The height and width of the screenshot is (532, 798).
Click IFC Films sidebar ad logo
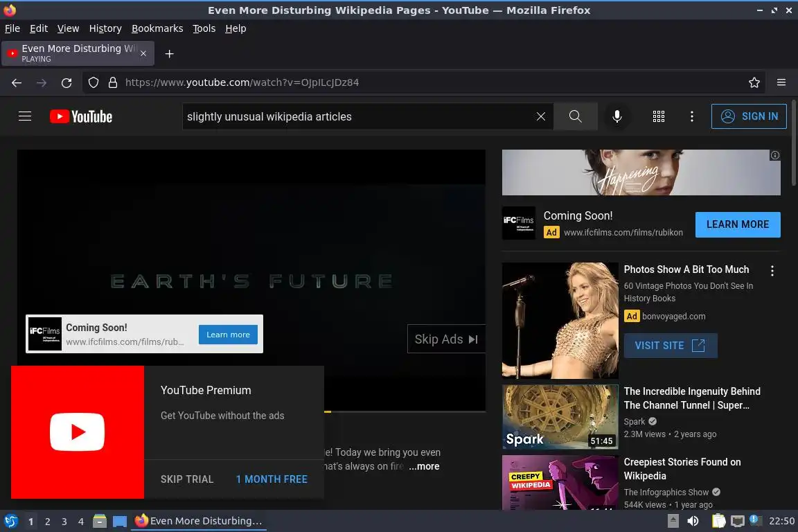(x=519, y=223)
